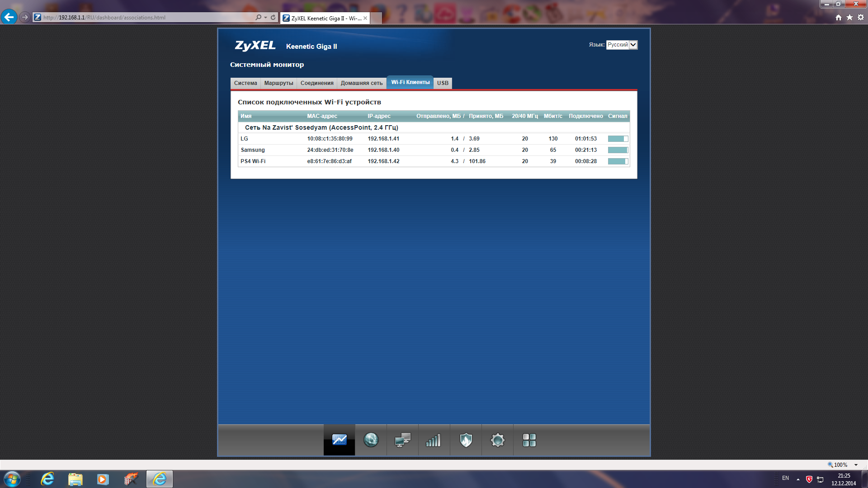Screen dimensions: 868x488
Task: Open the Маршруты tab
Action: (x=278, y=83)
